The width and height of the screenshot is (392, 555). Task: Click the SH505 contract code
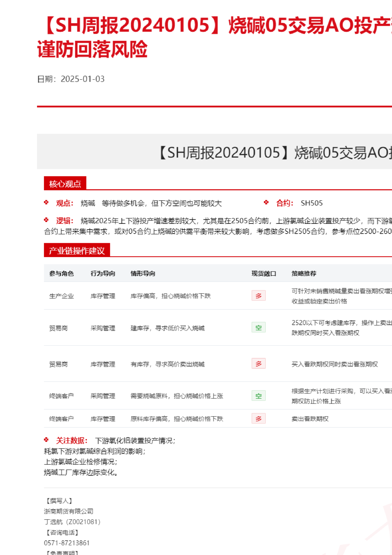[x=311, y=203]
